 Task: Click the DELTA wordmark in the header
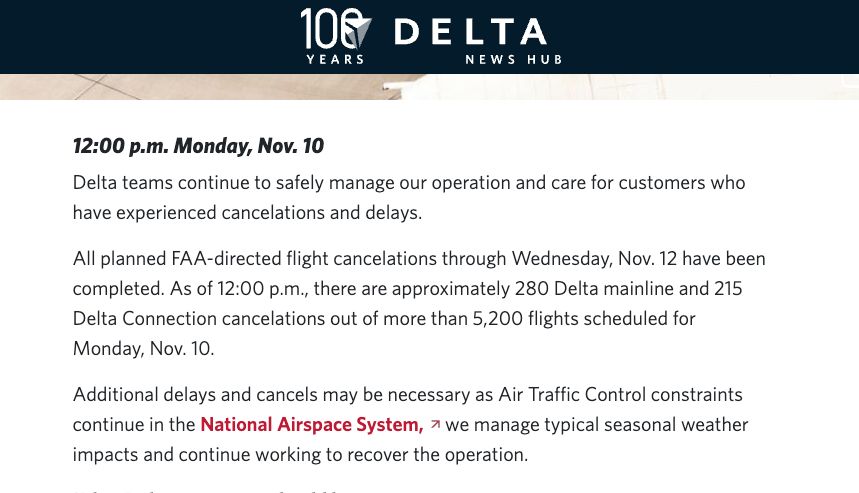470,32
